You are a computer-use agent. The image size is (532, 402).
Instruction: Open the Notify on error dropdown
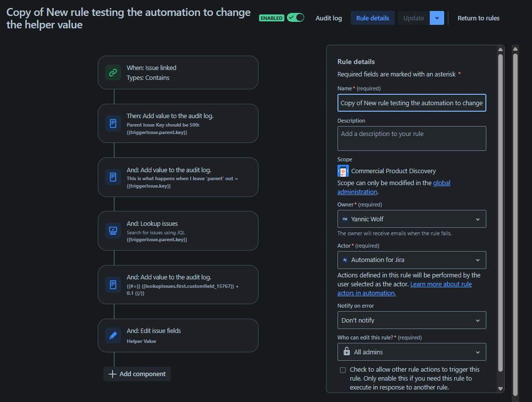tap(412, 320)
